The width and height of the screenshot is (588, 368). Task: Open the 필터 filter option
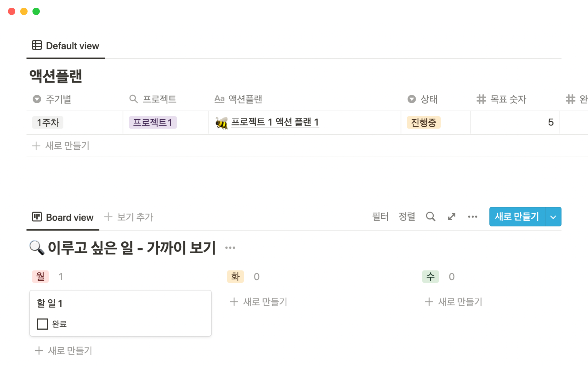tap(380, 217)
